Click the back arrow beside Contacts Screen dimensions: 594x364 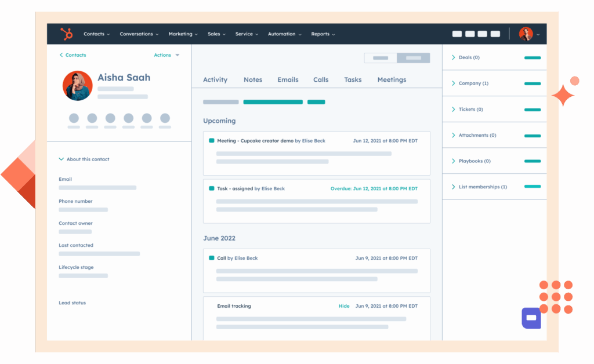tap(61, 55)
